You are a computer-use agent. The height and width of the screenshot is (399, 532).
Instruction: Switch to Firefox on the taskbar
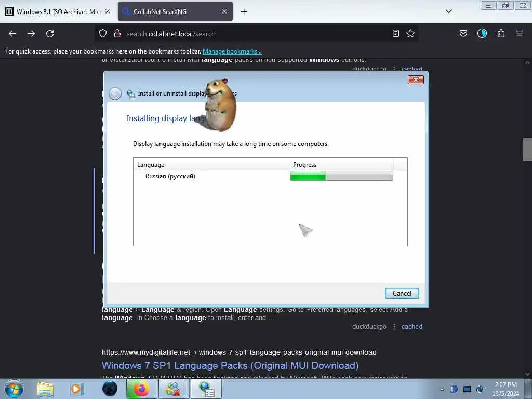tap(141, 389)
